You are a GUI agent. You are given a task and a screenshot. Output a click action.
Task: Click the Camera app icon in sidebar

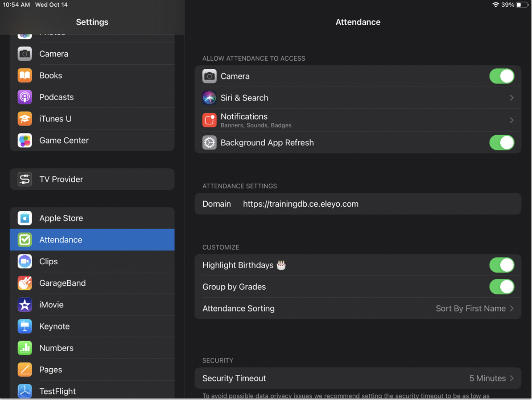click(24, 54)
